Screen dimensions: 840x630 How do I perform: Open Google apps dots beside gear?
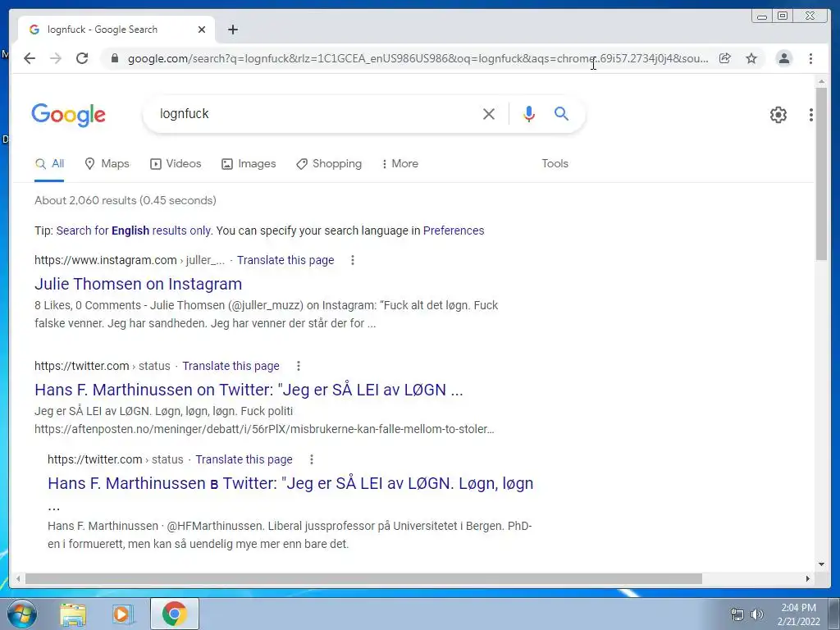(810, 115)
